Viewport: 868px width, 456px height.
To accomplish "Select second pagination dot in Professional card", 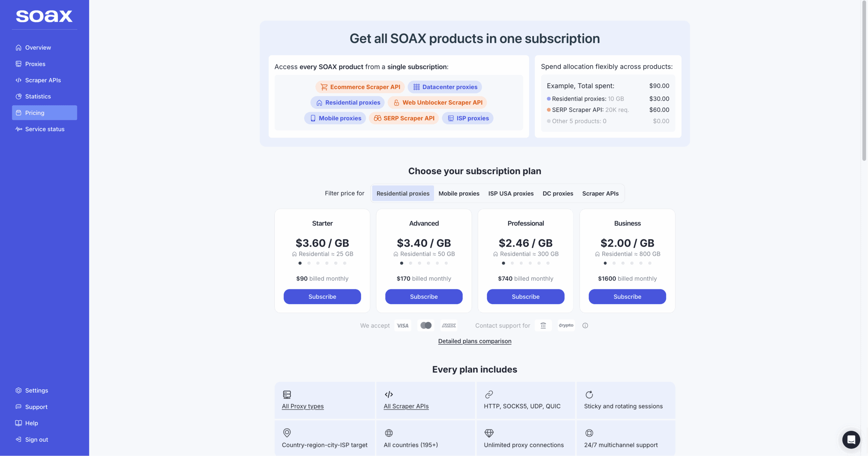I will (512, 263).
